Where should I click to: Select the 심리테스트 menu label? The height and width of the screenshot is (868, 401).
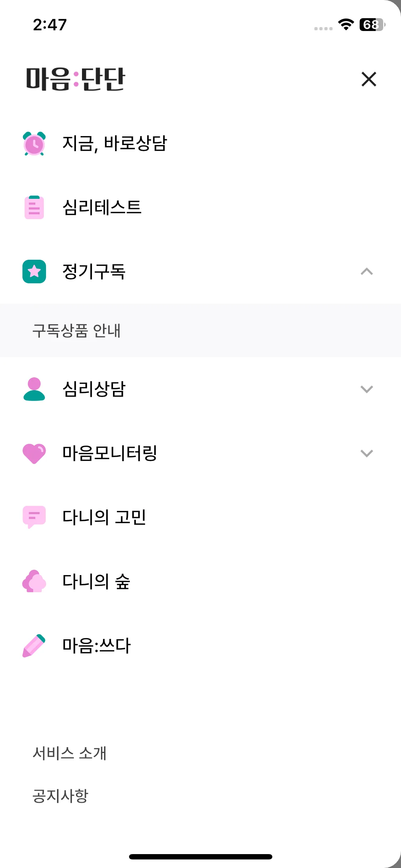coord(102,207)
